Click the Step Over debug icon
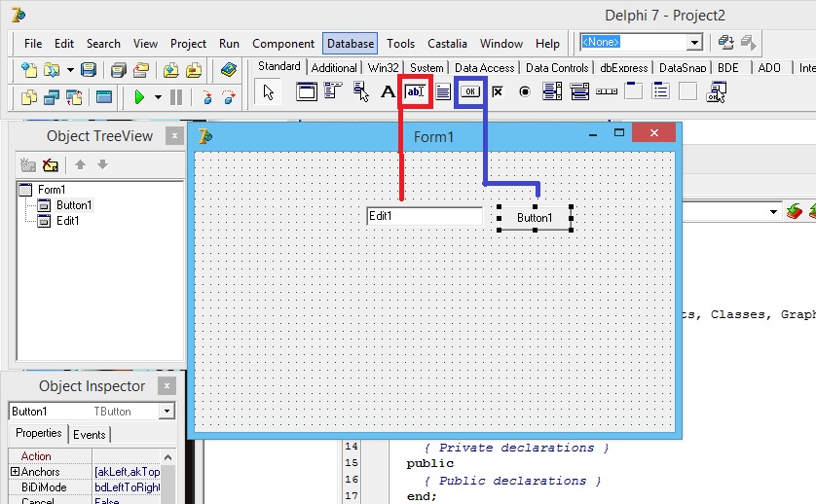This screenshot has height=504, width=816. coord(229,96)
